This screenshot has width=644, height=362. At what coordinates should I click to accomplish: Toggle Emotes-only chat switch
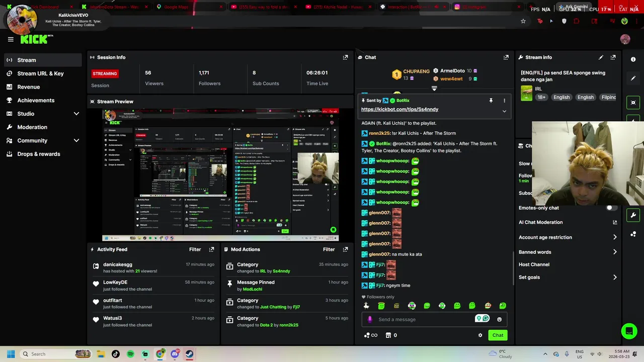point(612,208)
